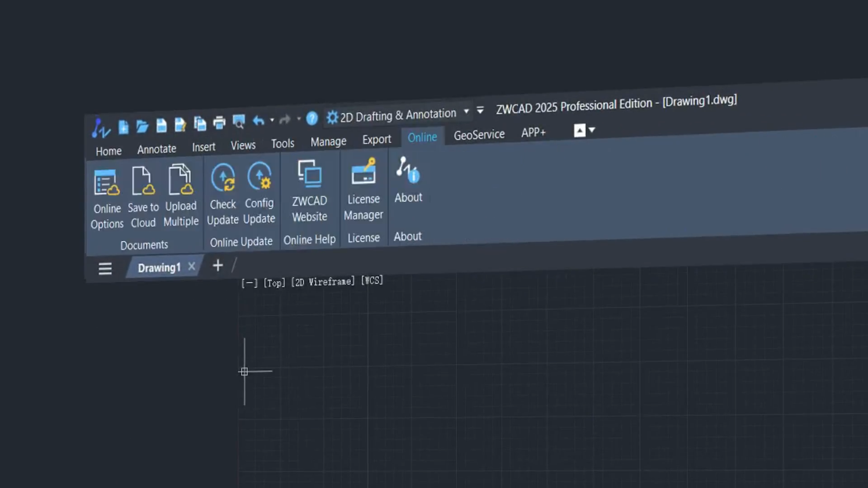This screenshot has height=488, width=868.
Task: Click the [-] viewport controls label
Action: [249, 283]
